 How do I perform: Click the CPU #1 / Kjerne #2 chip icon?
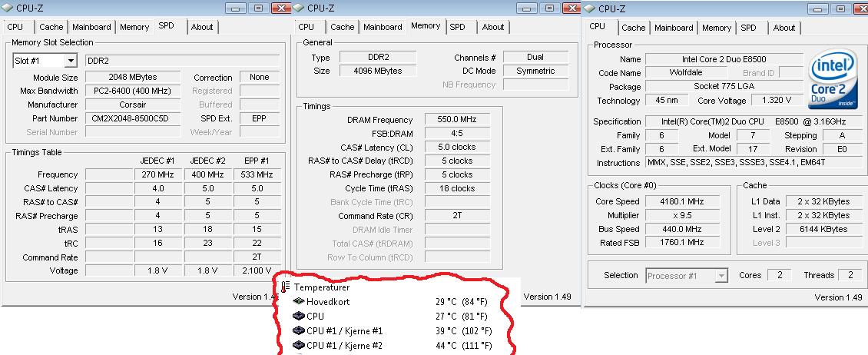click(x=298, y=345)
